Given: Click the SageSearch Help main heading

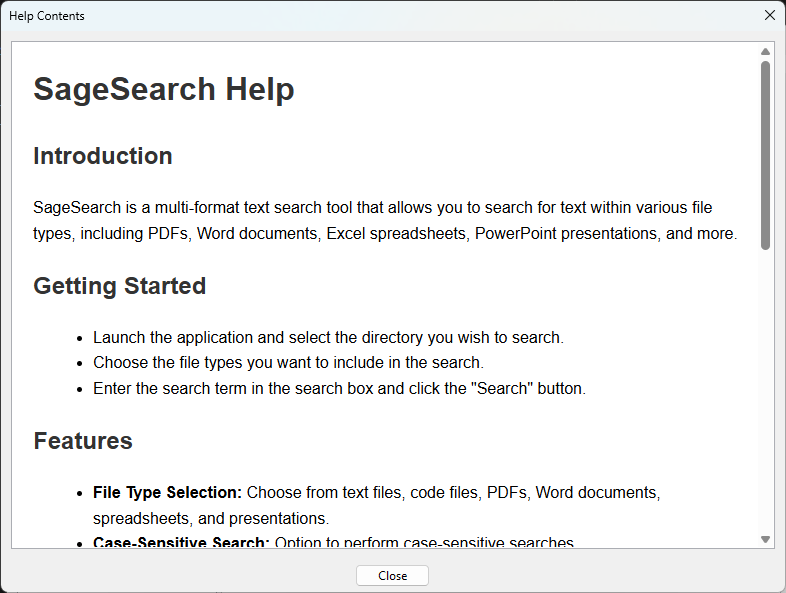Looking at the screenshot, I should point(163,89).
